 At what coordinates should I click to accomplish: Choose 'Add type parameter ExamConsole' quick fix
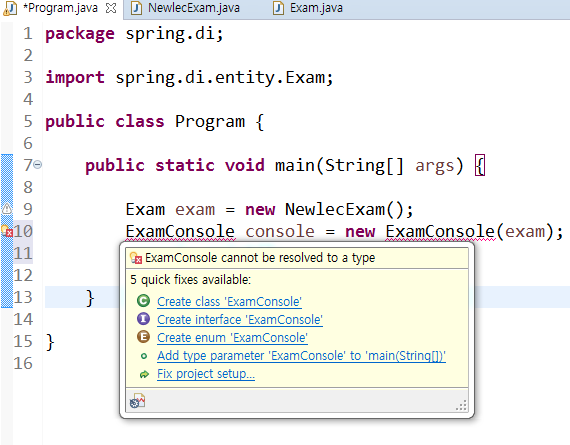301,356
